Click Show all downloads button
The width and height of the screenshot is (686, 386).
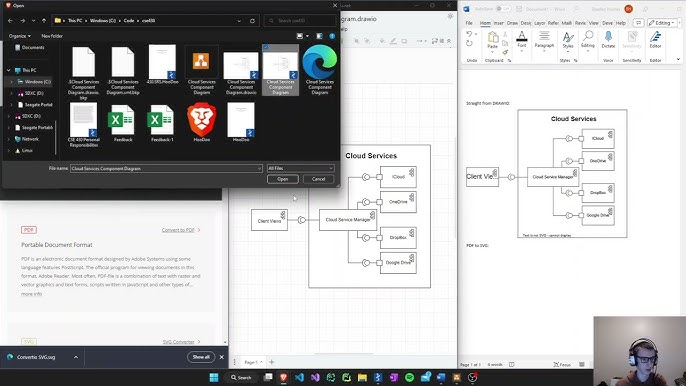[x=201, y=357]
